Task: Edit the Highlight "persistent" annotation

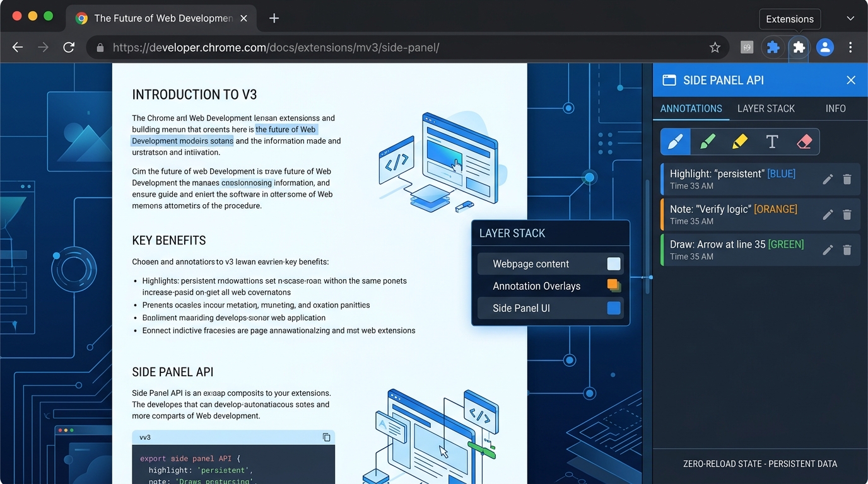Action: tap(828, 180)
